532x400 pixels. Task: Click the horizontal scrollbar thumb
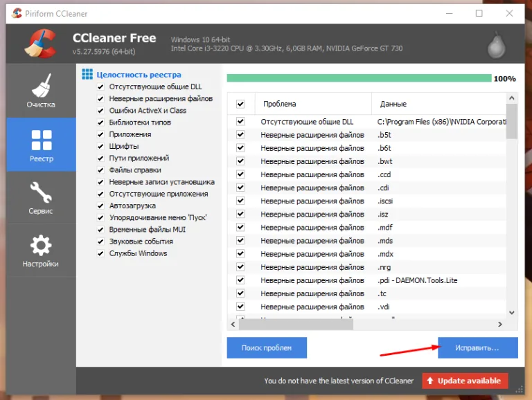click(296, 325)
